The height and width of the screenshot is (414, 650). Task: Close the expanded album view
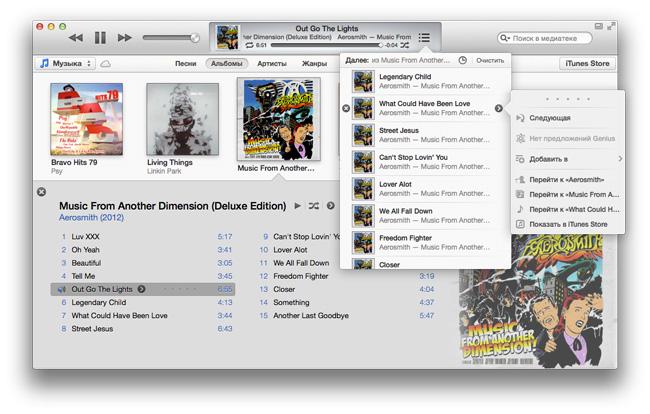[x=41, y=192]
